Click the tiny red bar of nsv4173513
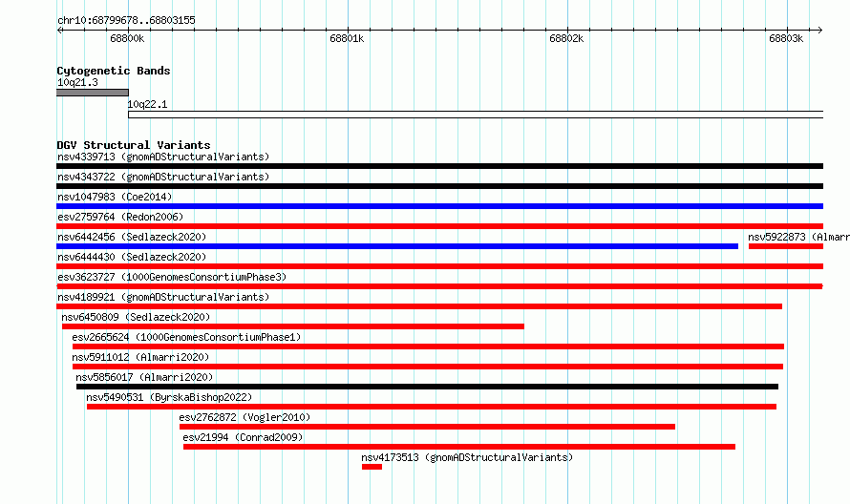This screenshot has width=850, height=504. pos(372,467)
